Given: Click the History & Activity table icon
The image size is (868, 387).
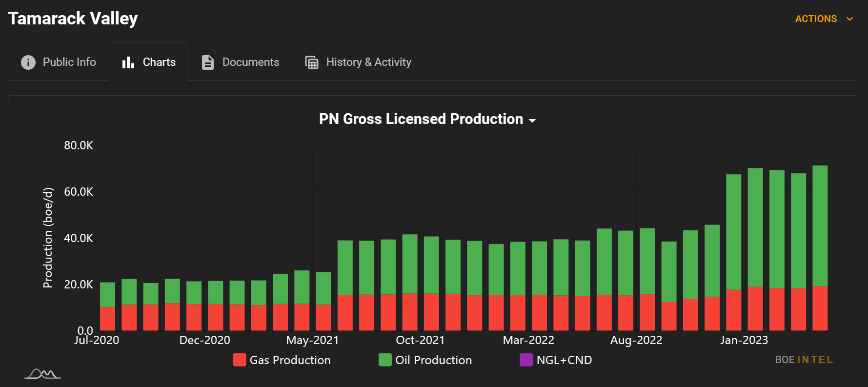Looking at the screenshot, I should pos(312,62).
